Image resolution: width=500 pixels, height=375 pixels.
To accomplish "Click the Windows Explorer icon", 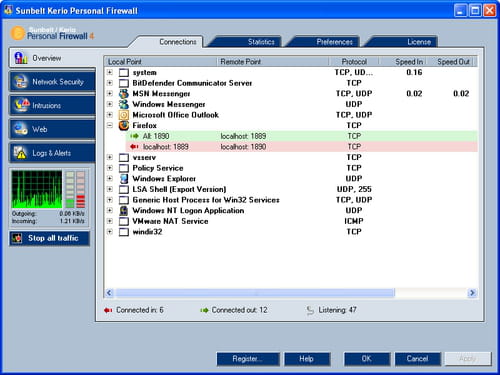I will (x=124, y=179).
